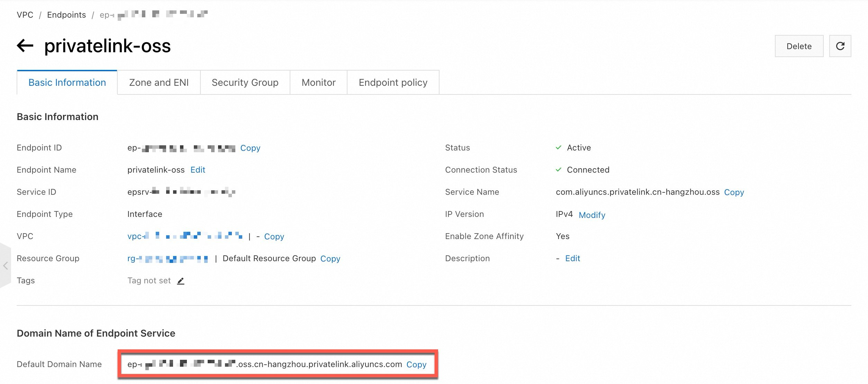Click the back arrow next to privatelink-oss
This screenshot has width=868, height=384.
(x=25, y=46)
